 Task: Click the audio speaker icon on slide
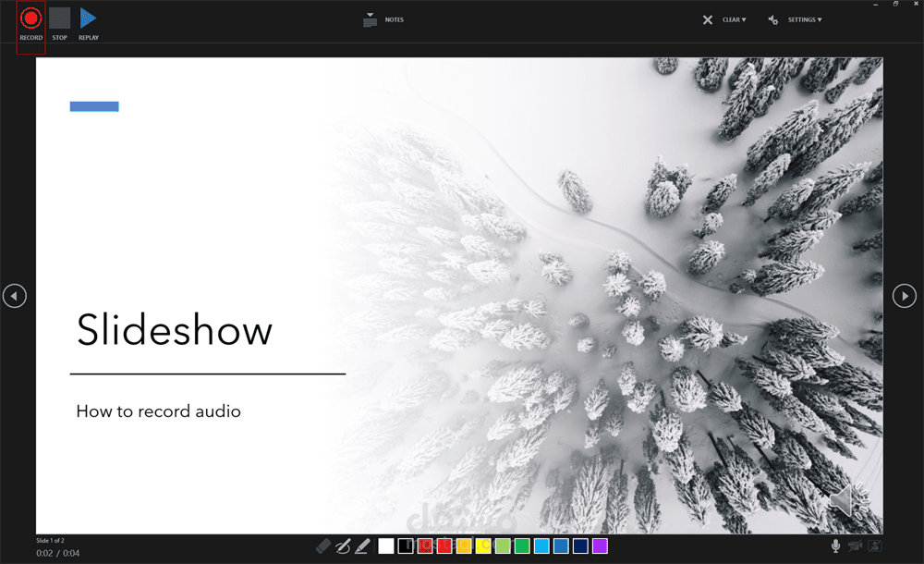(849, 500)
